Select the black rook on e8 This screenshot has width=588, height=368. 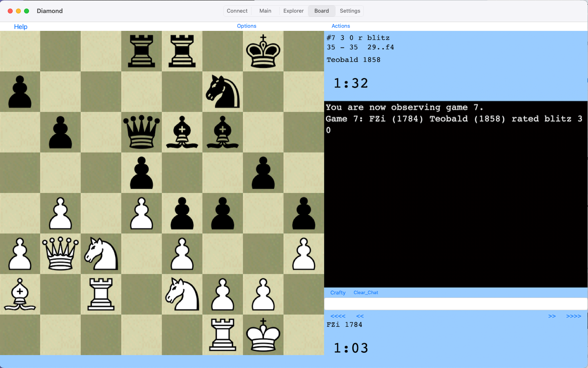click(x=182, y=51)
